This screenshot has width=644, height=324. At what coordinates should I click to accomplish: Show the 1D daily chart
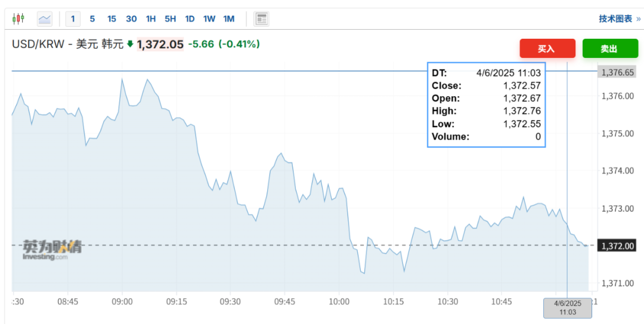click(190, 18)
